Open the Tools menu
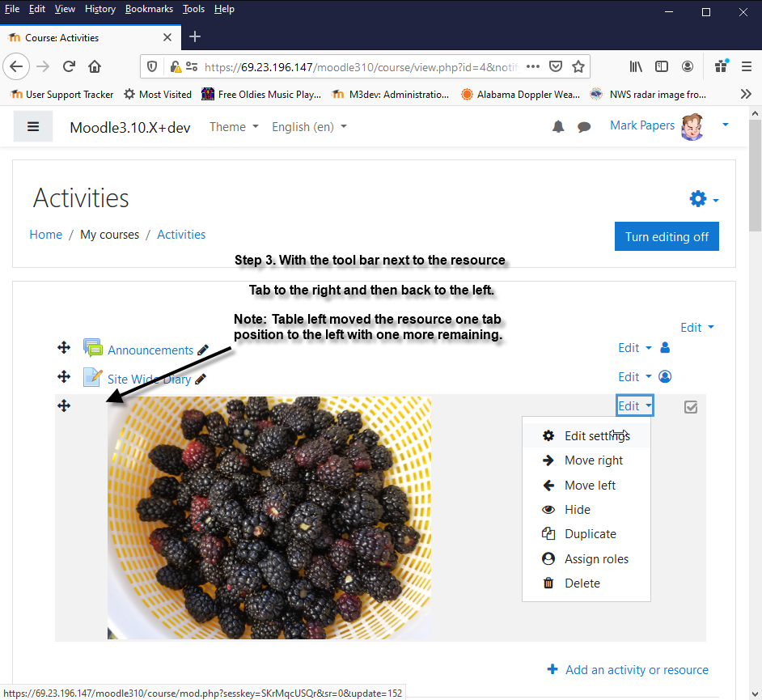 point(193,9)
